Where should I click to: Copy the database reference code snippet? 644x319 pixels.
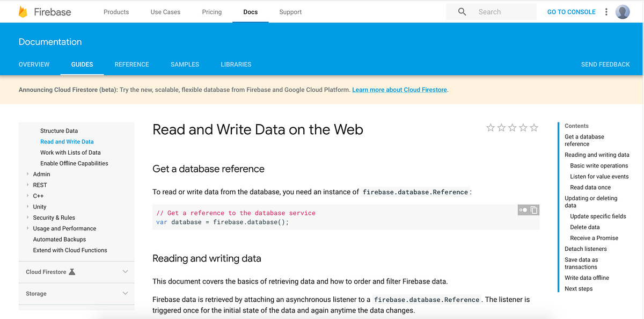pos(533,210)
